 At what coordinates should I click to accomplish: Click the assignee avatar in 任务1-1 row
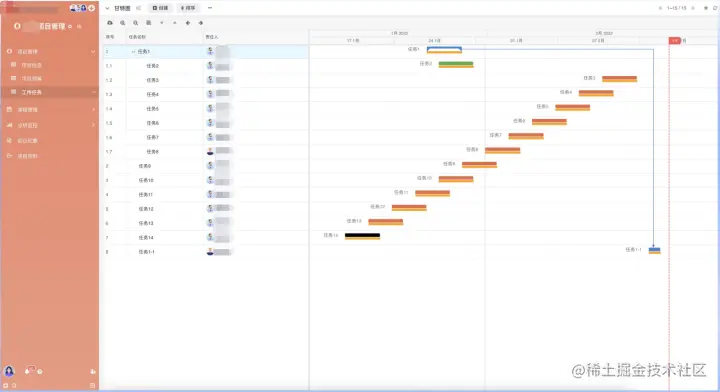point(210,252)
